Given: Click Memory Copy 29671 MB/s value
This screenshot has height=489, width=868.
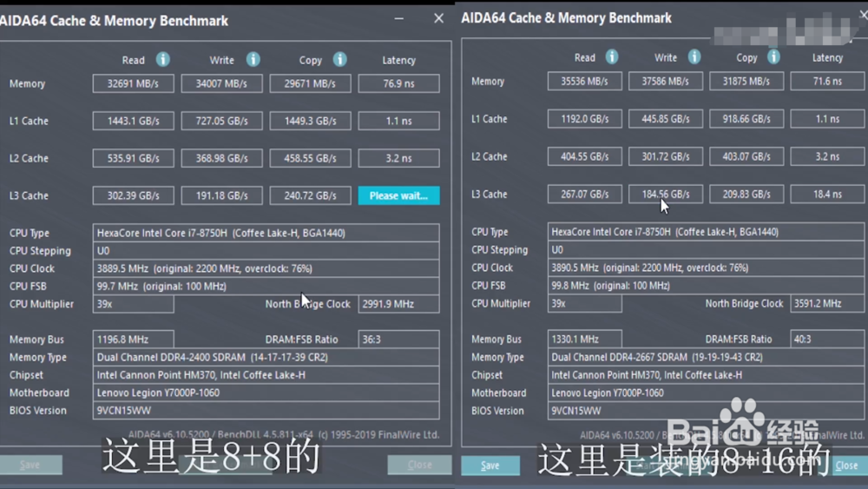Looking at the screenshot, I should point(310,83).
